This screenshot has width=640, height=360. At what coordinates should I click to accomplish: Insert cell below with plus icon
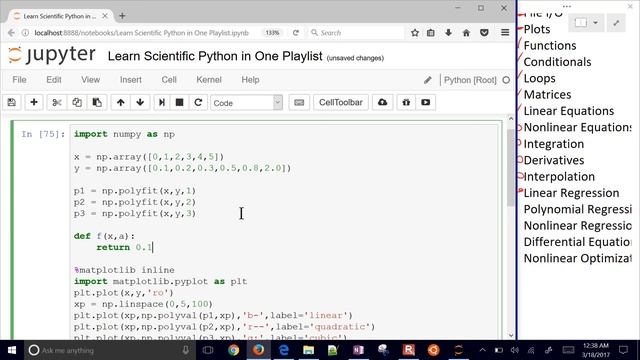[x=34, y=102]
